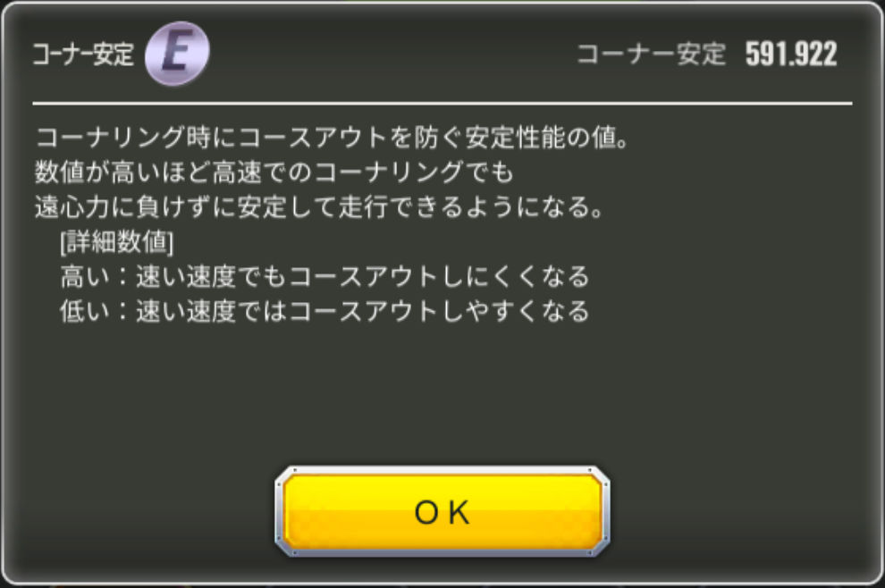
Task: Click the line starting with 遠心力に負けずに
Action: pos(320,206)
